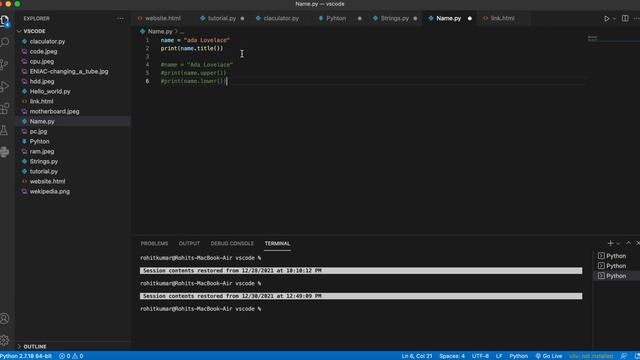Open the Python view in activity bar
Viewport: 640px width, 360px height.
pyautogui.click(x=5, y=152)
